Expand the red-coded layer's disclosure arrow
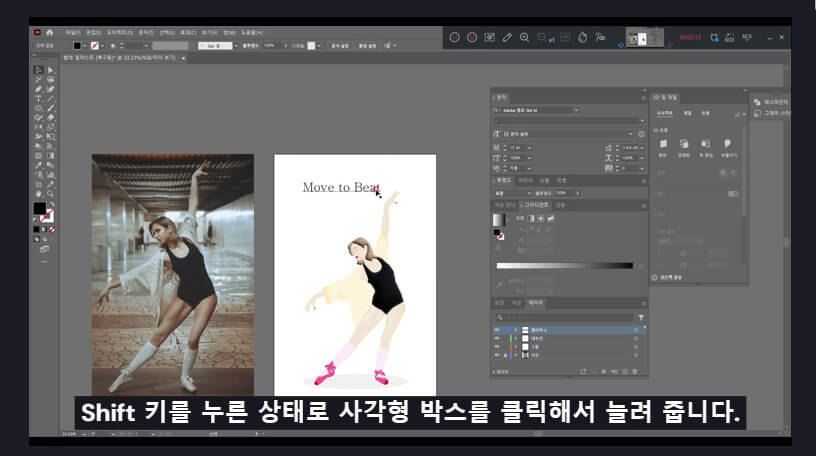This screenshot has width=816, height=456. (516, 347)
